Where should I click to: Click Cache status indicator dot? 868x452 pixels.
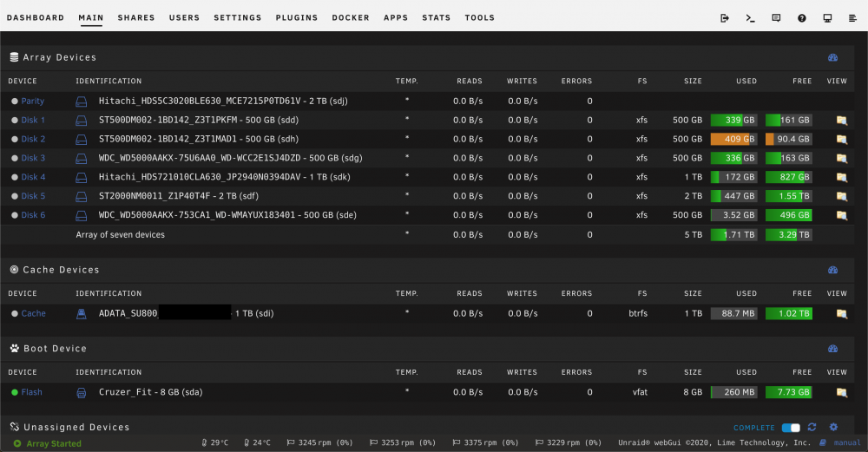pos(15,314)
